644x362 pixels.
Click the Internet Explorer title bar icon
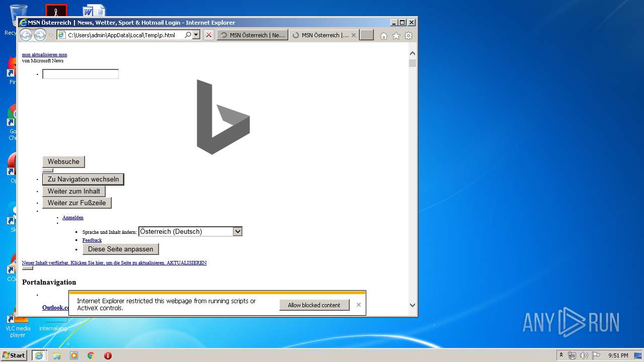(23, 23)
